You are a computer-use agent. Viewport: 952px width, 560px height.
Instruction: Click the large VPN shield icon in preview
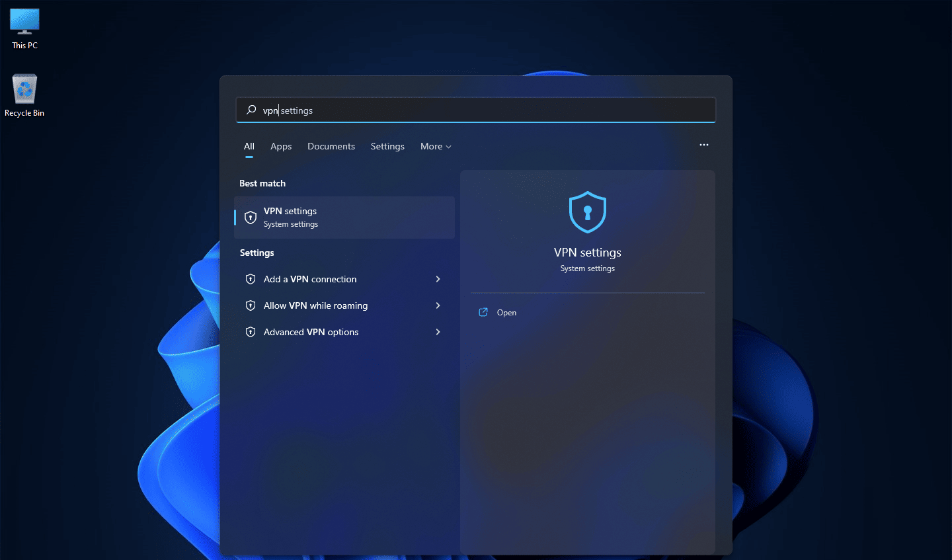tap(588, 212)
